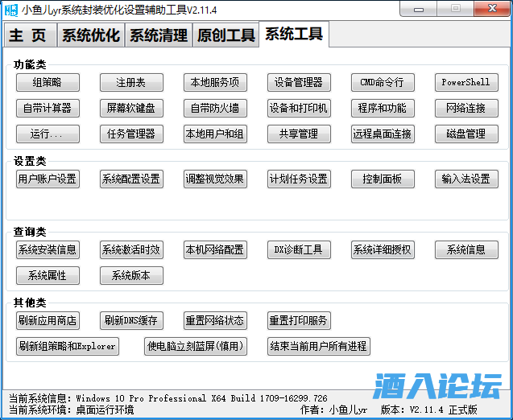The image size is (513, 420).
Task: Go to the 原创工具 tab
Action: [x=225, y=35]
